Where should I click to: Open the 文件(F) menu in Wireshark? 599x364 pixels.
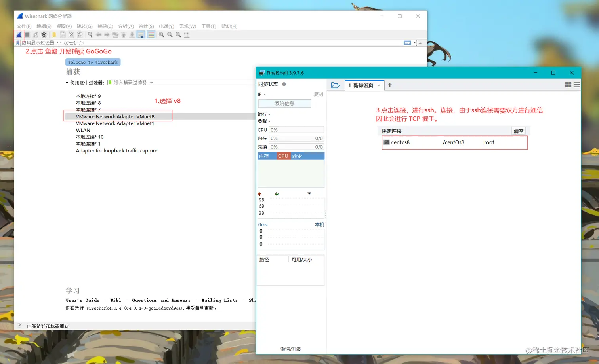pos(24,26)
